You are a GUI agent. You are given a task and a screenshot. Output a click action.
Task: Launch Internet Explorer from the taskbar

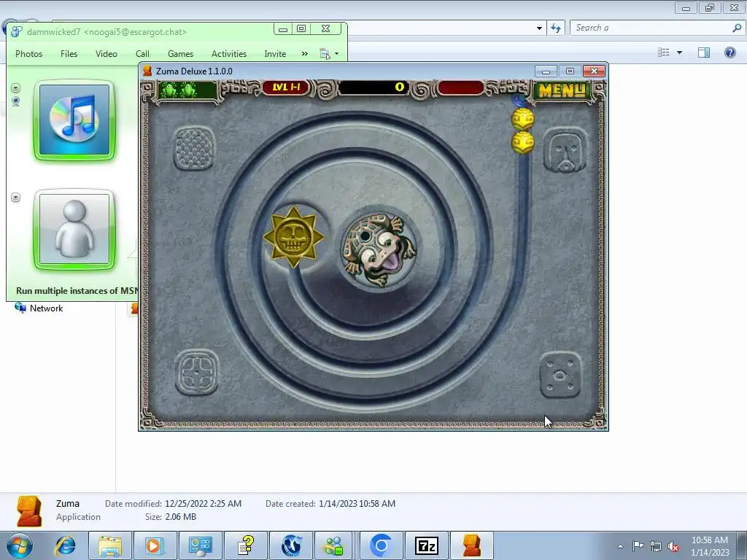tap(65, 545)
